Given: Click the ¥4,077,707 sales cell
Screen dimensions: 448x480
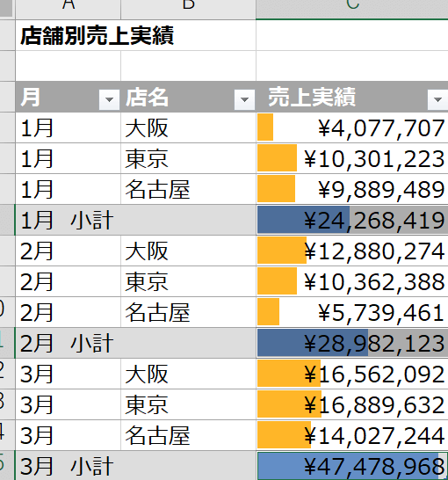Looking at the screenshot, I should 352,127.
